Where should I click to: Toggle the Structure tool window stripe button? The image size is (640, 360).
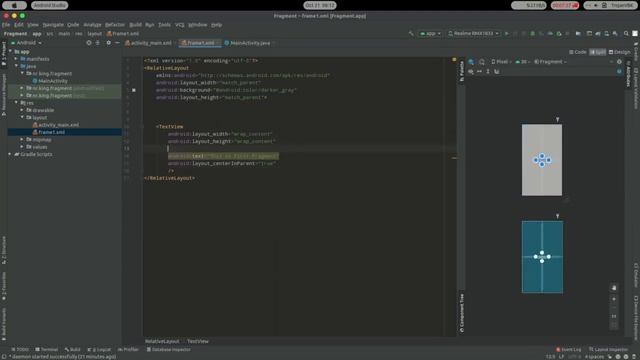click(x=4, y=250)
